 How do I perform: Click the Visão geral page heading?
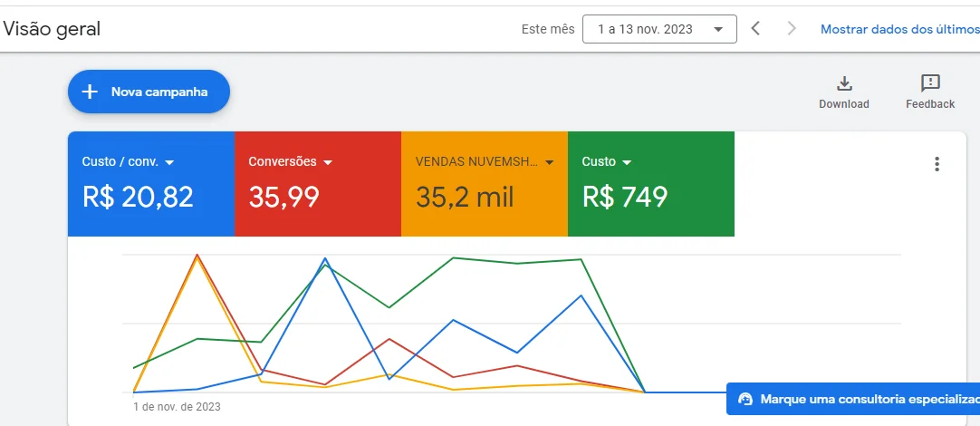point(52,29)
